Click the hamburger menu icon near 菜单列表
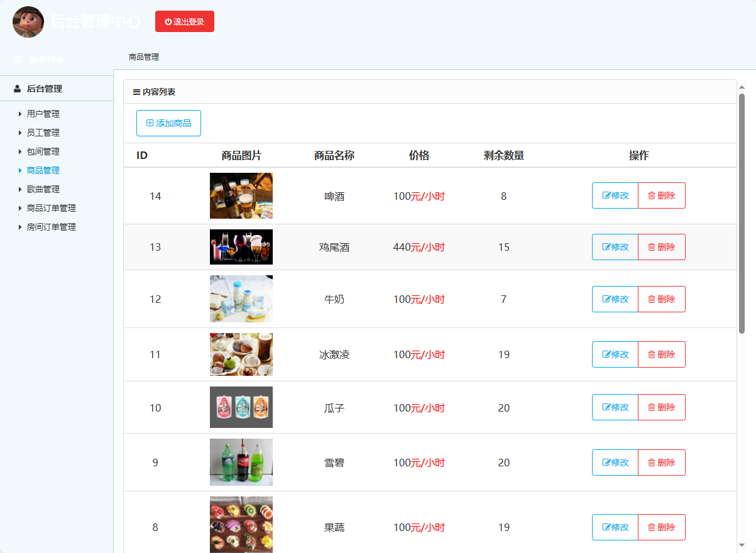Image resolution: width=756 pixels, height=553 pixels. (17, 59)
